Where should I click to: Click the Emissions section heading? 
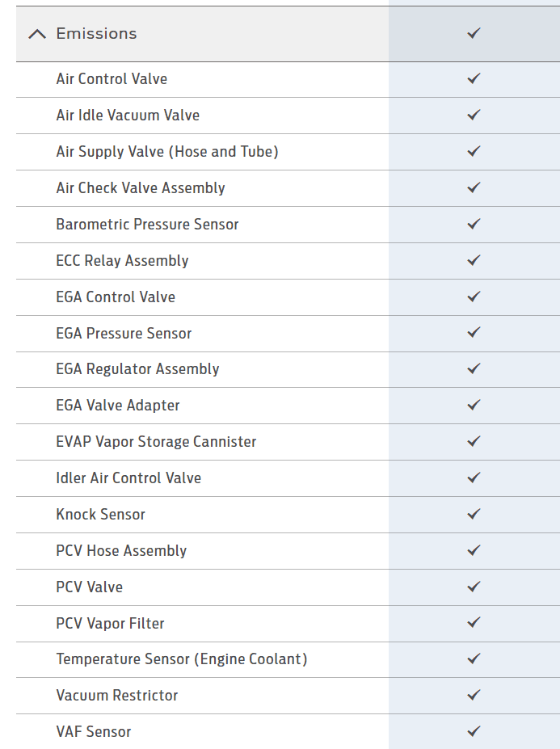point(96,33)
